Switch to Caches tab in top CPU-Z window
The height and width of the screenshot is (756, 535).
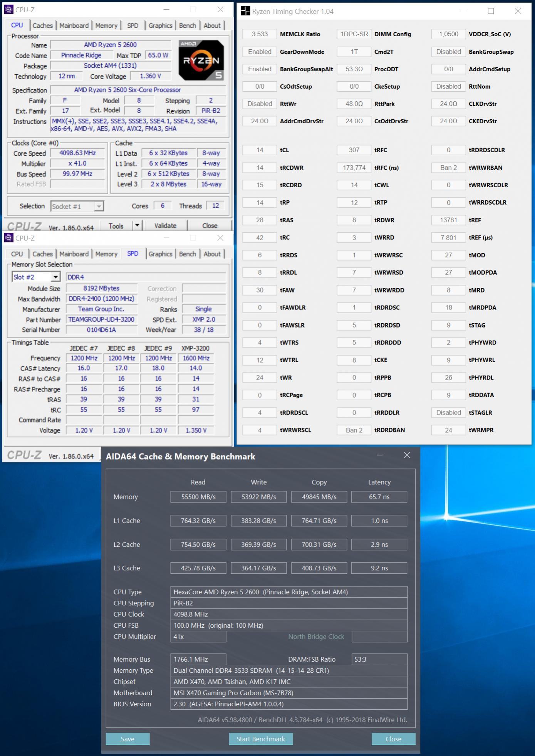point(42,26)
